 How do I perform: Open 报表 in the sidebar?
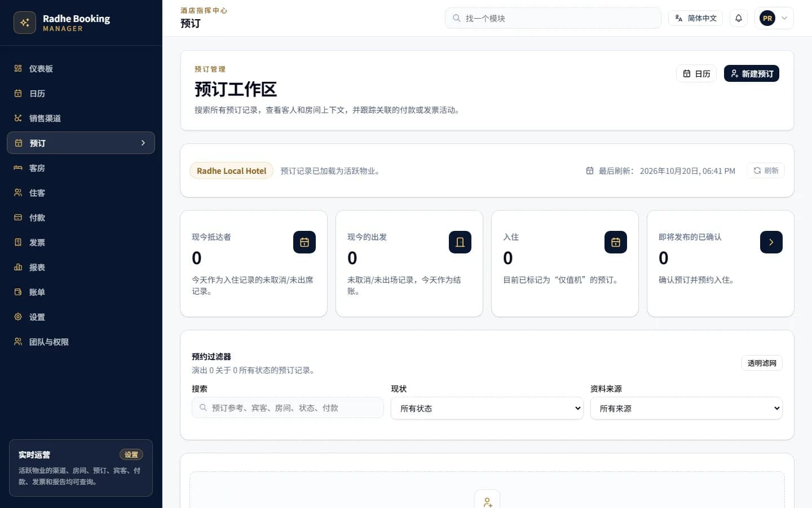pyautogui.click(x=81, y=268)
